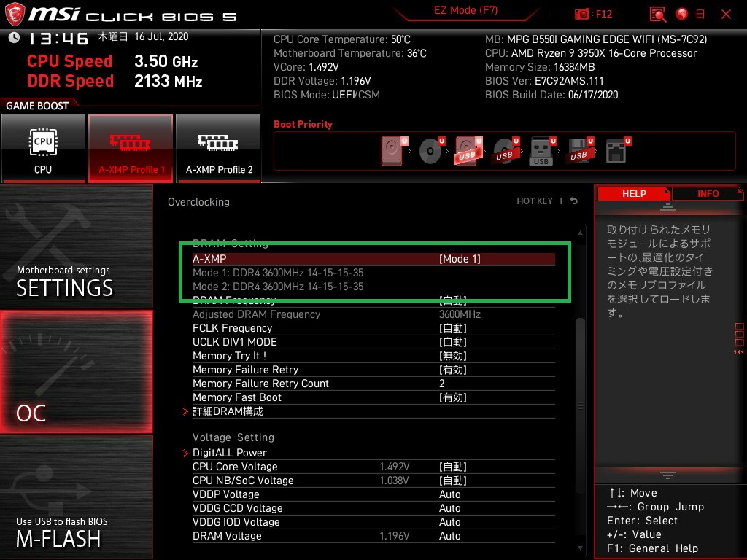Click the HOT KEY button
The width and height of the screenshot is (747, 560).
535,201
